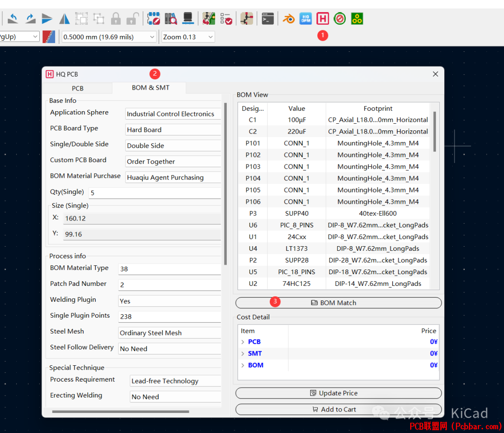This screenshot has width=504, height=433.
Task: Open the layer selector dropdown ending PgUp
Action: (19, 37)
